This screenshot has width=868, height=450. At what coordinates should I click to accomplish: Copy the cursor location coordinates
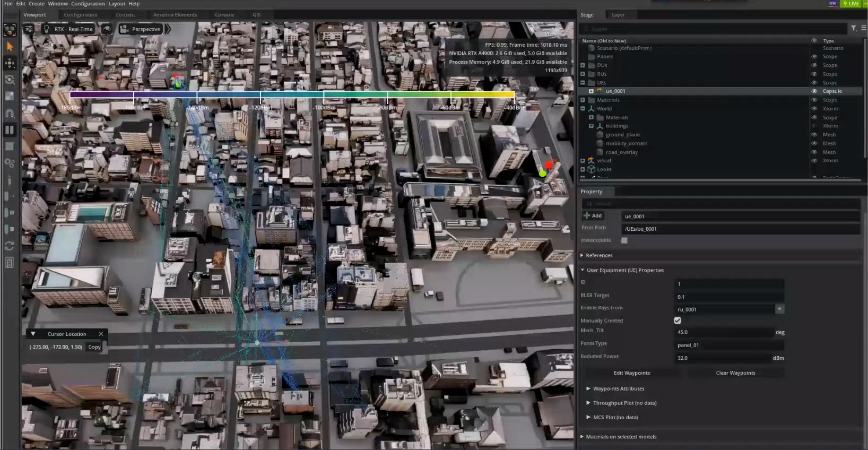(x=94, y=347)
